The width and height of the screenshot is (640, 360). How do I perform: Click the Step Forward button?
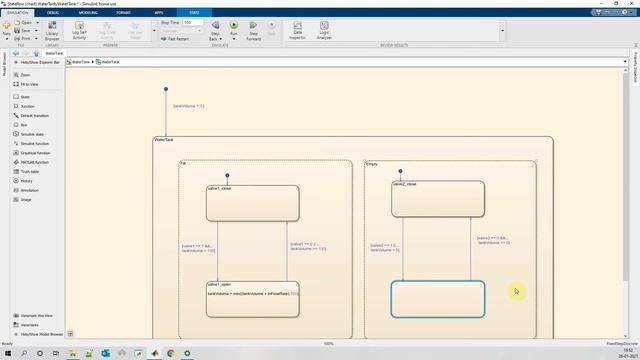tap(253, 31)
